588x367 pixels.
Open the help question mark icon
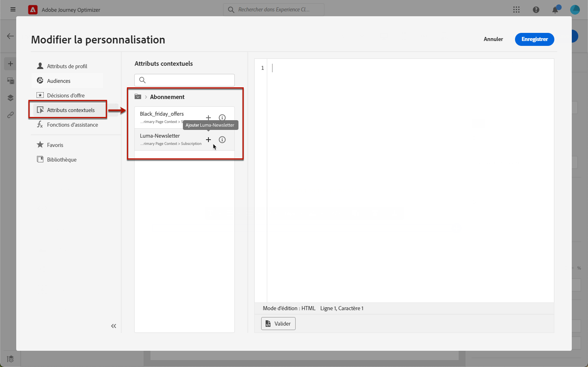point(536,10)
